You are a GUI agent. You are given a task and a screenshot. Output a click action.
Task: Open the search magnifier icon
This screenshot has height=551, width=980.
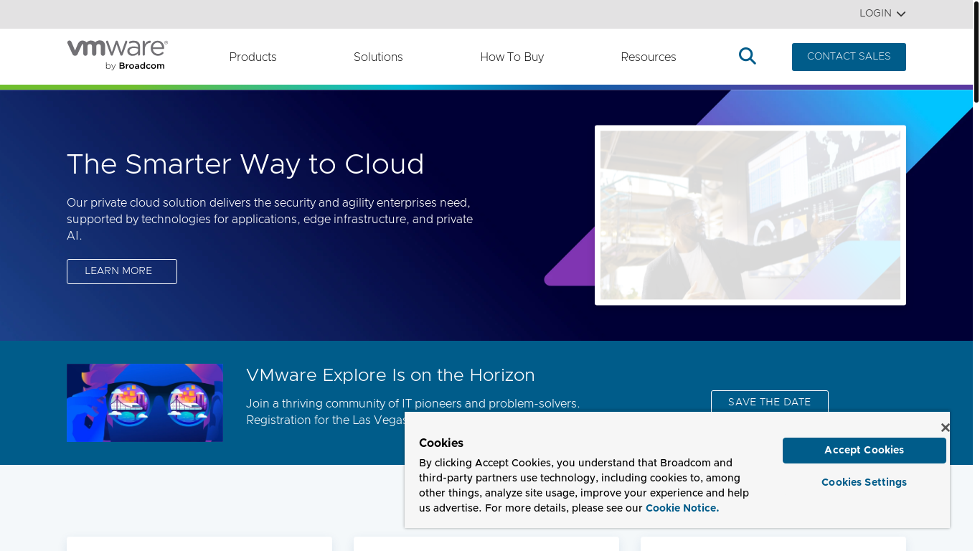(748, 56)
